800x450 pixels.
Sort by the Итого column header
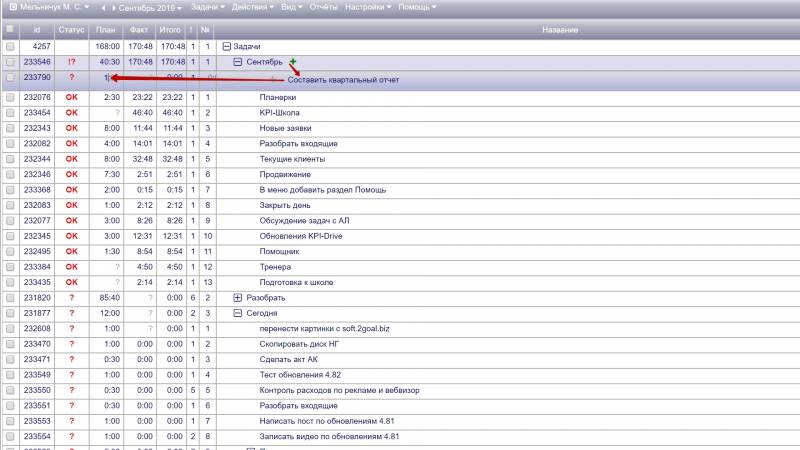(170, 30)
